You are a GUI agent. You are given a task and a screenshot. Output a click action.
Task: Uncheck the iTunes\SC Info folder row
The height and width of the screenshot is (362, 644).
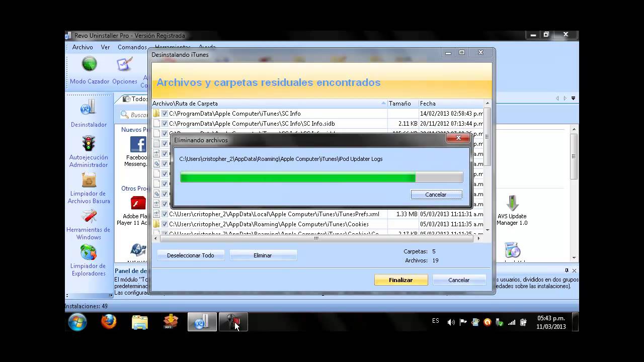click(165, 114)
